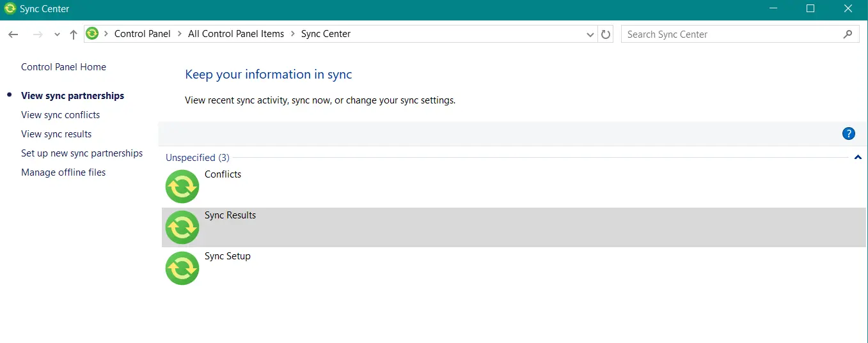Choose Set up new sync partnerships
868x343 pixels.
pyautogui.click(x=82, y=153)
